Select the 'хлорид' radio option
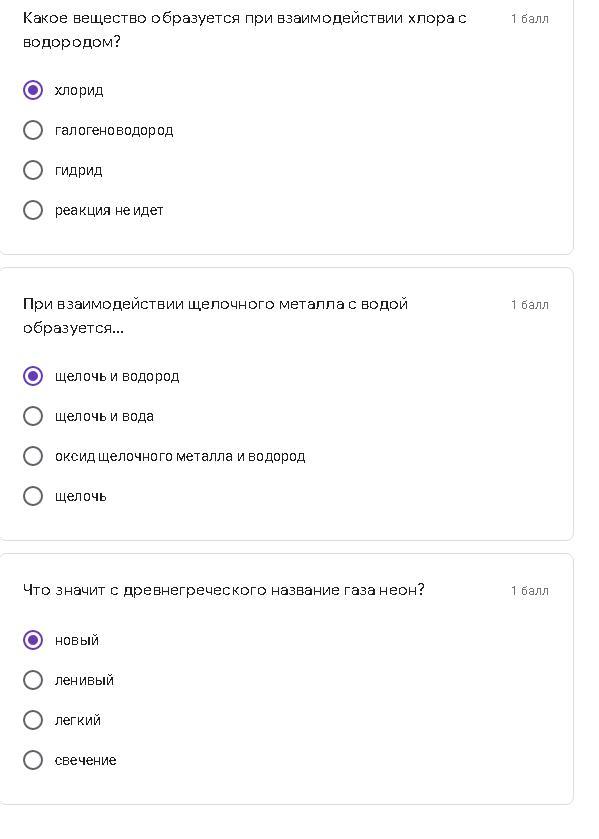The image size is (599, 839). pos(33,90)
